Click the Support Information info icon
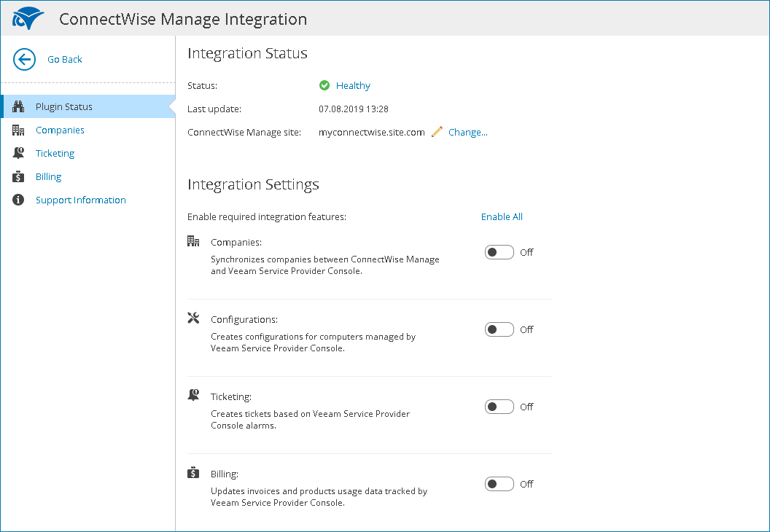This screenshot has width=770, height=532. click(17, 199)
